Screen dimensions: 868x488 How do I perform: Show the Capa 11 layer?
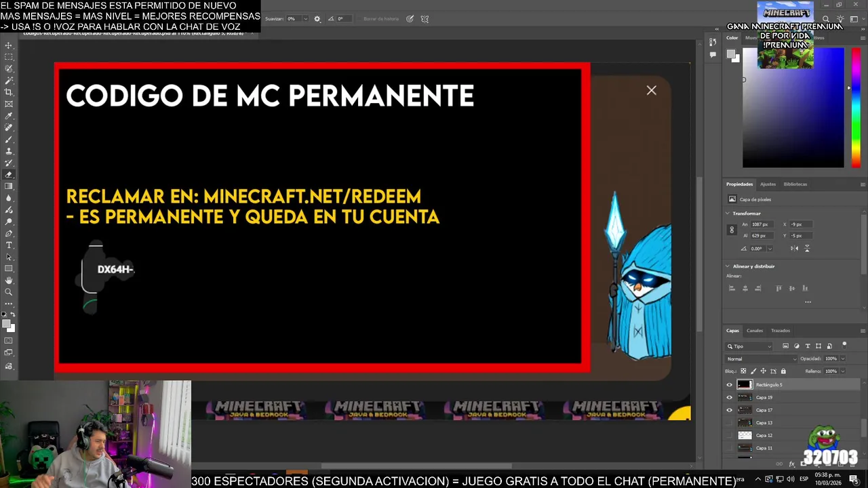[x=730, y=448]
